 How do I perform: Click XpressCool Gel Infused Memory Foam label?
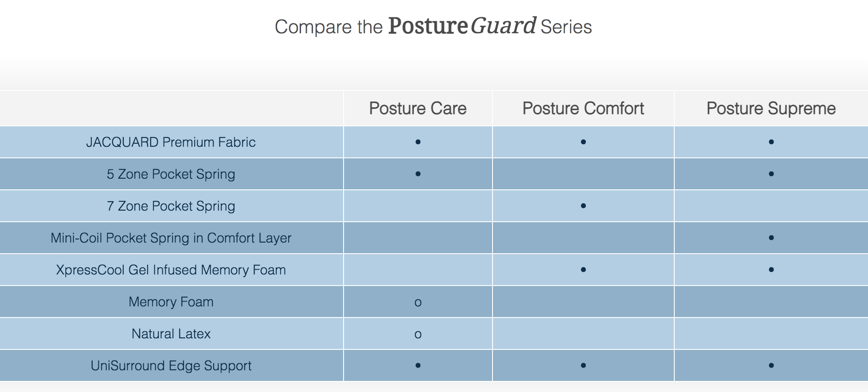pos(171,270)
